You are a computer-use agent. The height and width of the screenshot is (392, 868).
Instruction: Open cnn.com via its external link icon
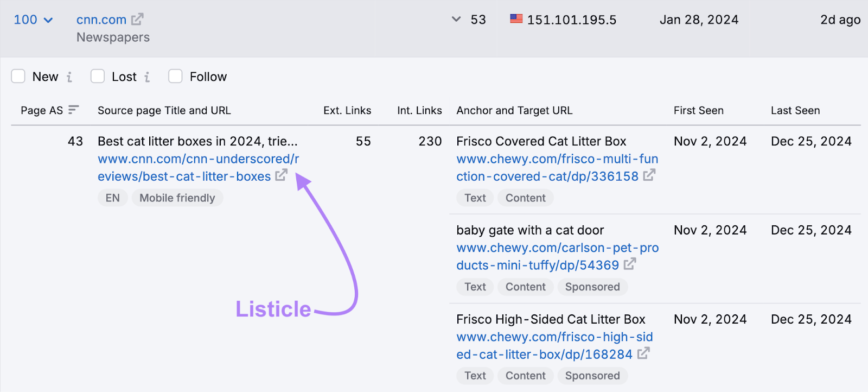pyautogui.click(x=137, y=18)
